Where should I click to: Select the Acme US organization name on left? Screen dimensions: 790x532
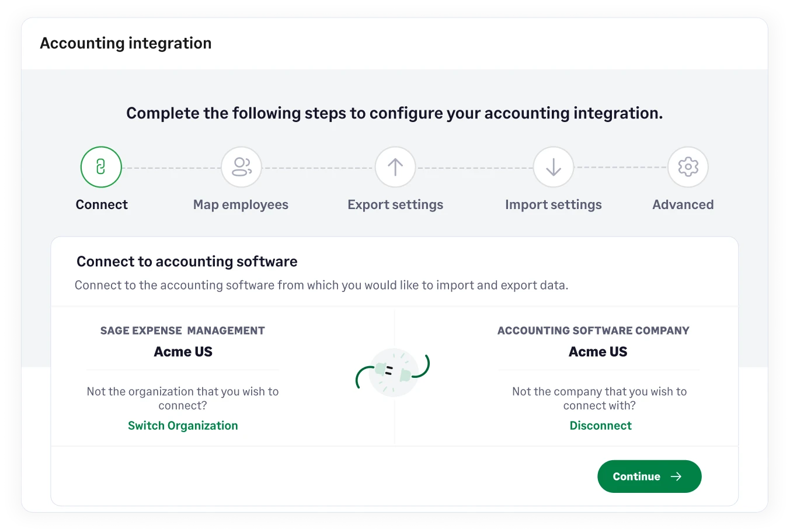[x=183, y=351]
